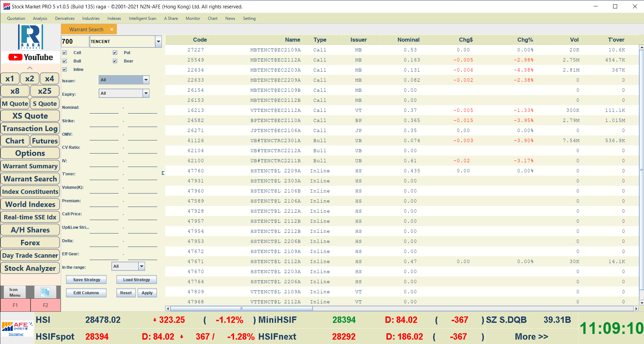Toggle the Inline checkbox
This screenshot has height=344, width=644.
tap(65, 70)
